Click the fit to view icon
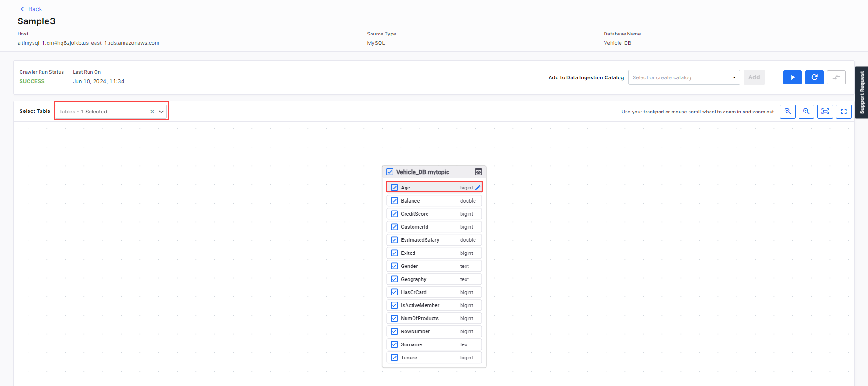Image resolution: width=868 pixels, height=386 pixels. click(x=825, y=112)
